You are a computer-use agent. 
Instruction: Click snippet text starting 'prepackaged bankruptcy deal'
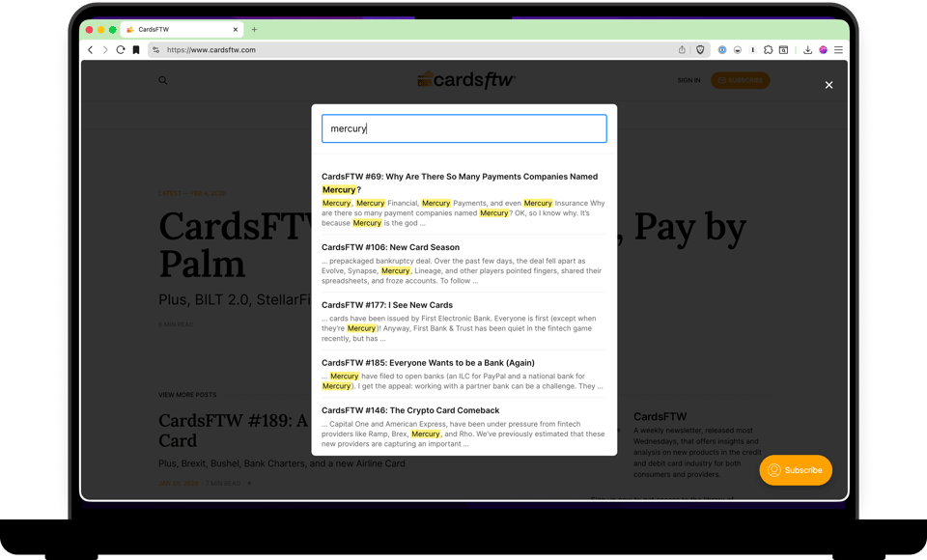pos(462,271)
